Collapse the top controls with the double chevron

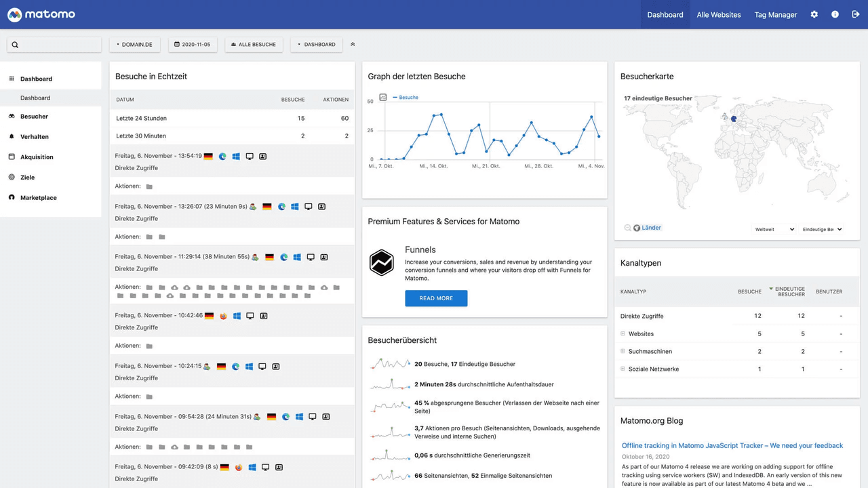click(353, 45)
